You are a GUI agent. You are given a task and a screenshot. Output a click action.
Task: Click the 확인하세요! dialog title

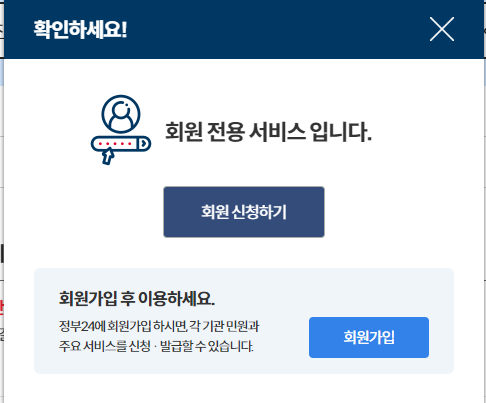pos(80,29)
